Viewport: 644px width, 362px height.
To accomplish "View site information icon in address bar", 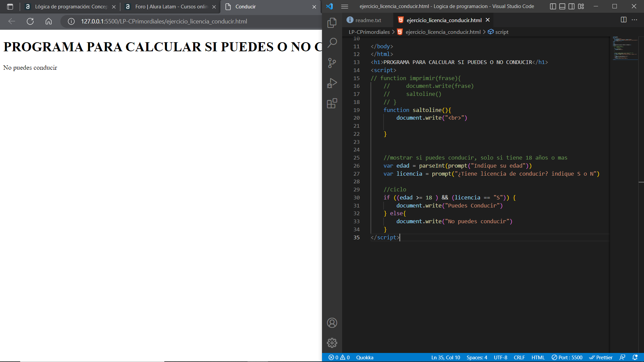I will click(x=71, y=21).
